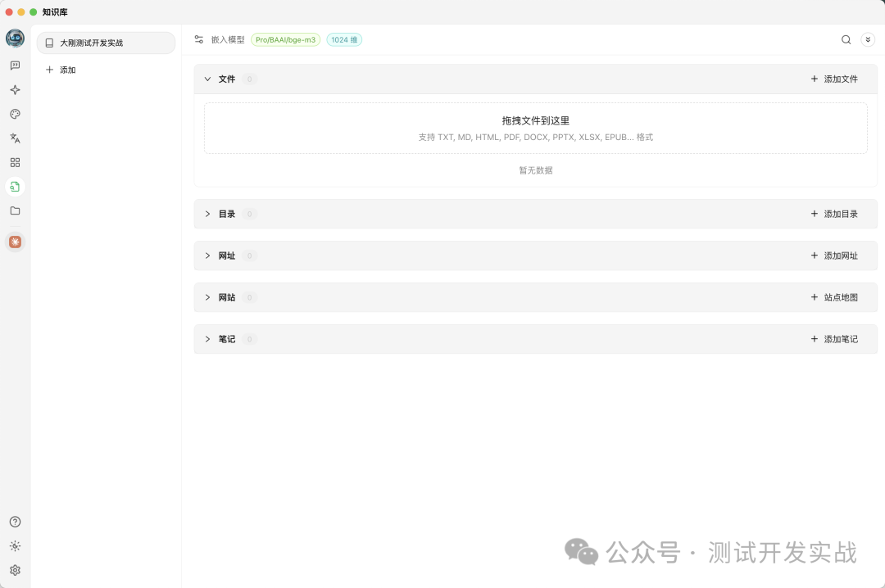Open the files folder icon in sidebar
This screenshot has height=588, width=885.
click(15, 210)
